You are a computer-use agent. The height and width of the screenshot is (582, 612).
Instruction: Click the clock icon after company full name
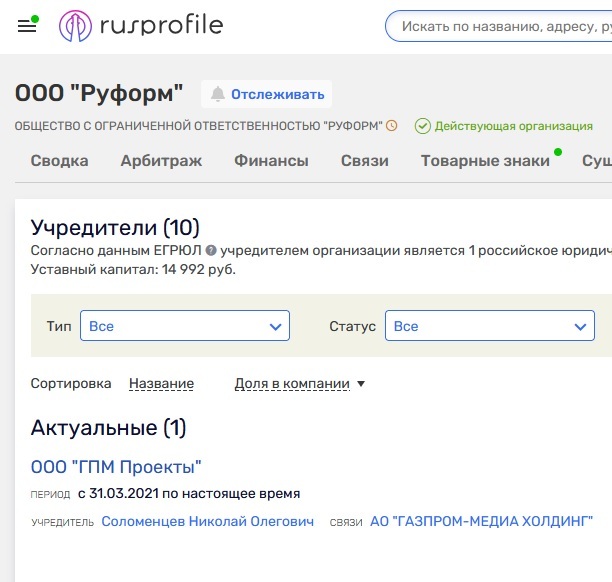click(x=391, y=126)
